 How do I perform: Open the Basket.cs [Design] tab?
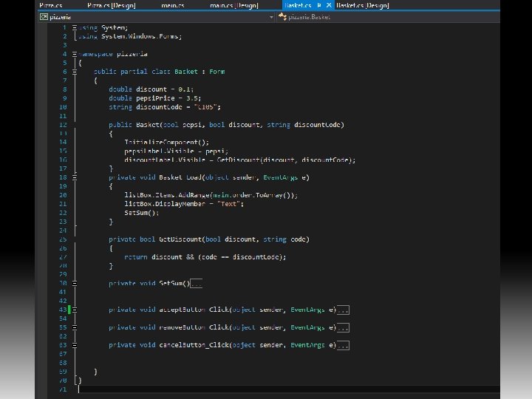point(362,5)
